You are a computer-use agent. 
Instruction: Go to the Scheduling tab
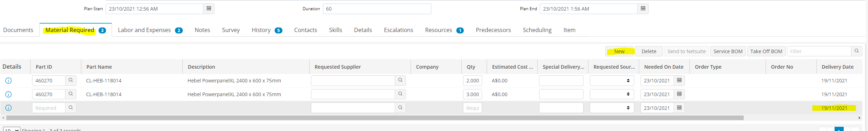pyautogui.click(x=537, y=30)
